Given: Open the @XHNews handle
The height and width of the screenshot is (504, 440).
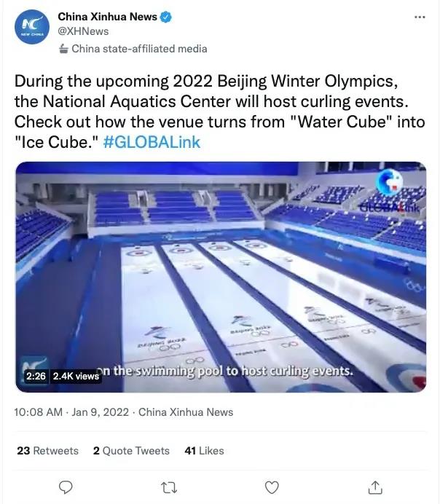Looking at the screenshot, I should [x=83, y=31].
